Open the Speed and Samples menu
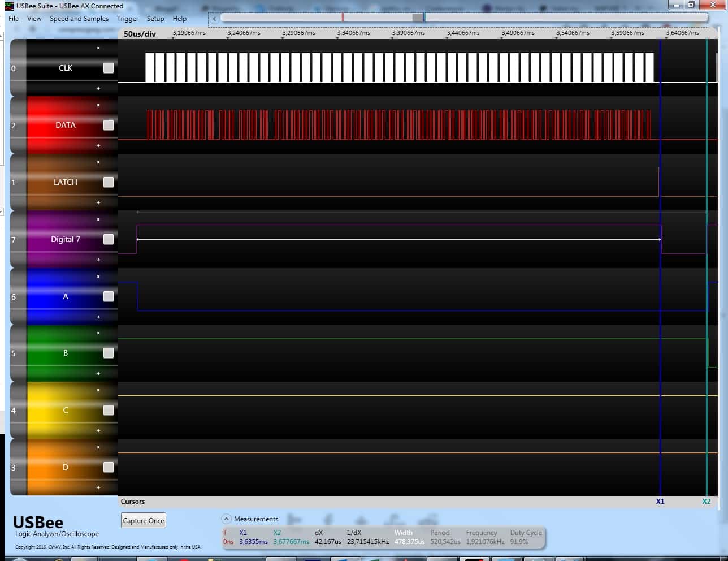Viewport: 728px width, 561px height. (79, 19)
